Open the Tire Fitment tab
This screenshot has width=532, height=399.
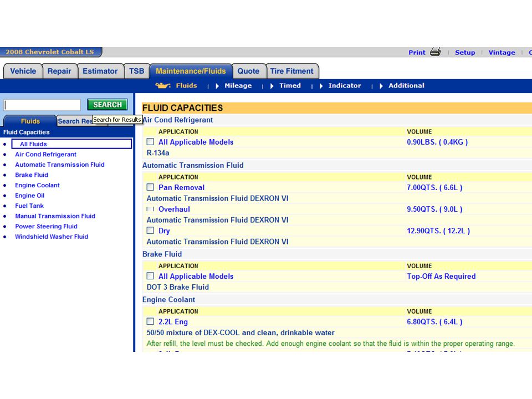tap(292, 71)
